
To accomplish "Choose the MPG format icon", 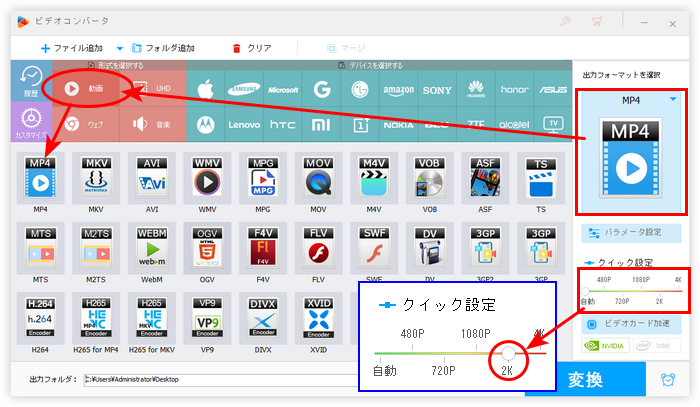I will coord(263,178).
